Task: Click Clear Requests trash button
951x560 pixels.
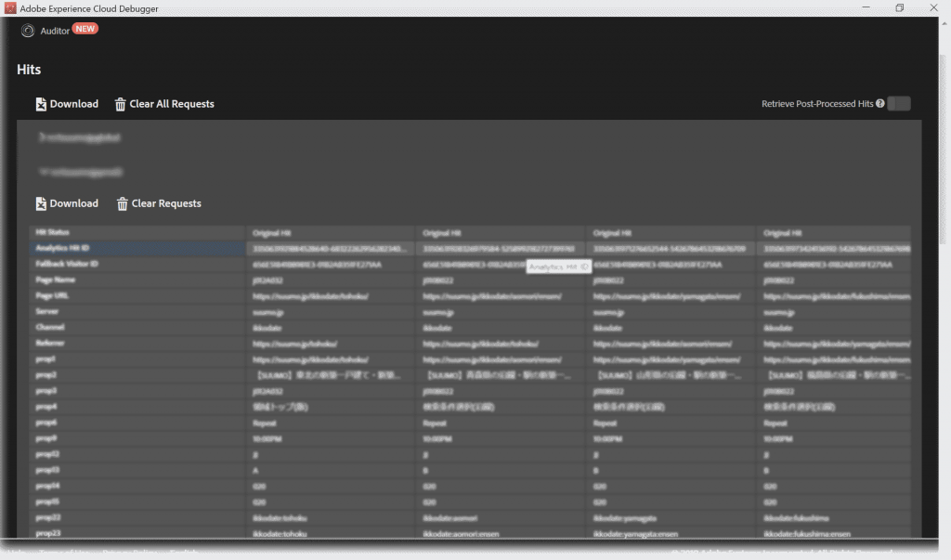Action: point(159,203)
